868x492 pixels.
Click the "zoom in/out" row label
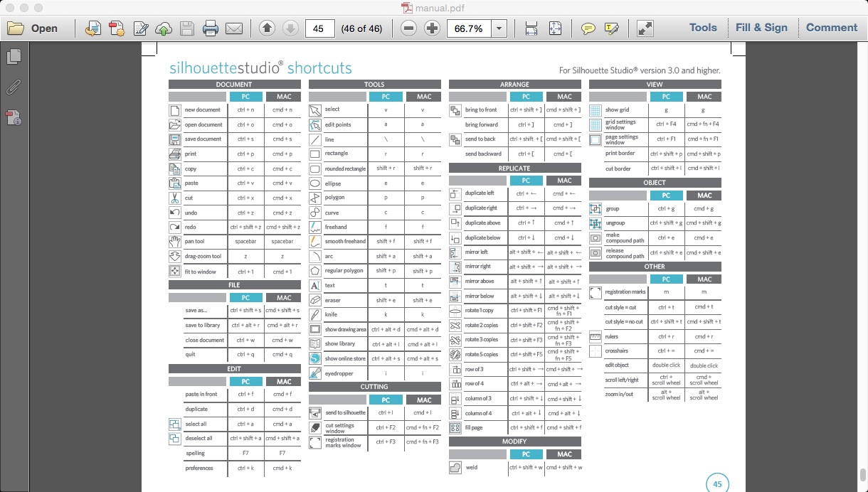coord(618,394)
